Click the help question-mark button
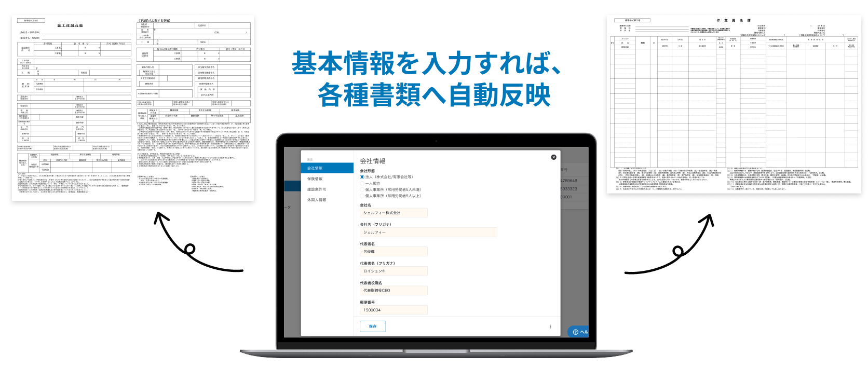868x384 pixels. 579,332
